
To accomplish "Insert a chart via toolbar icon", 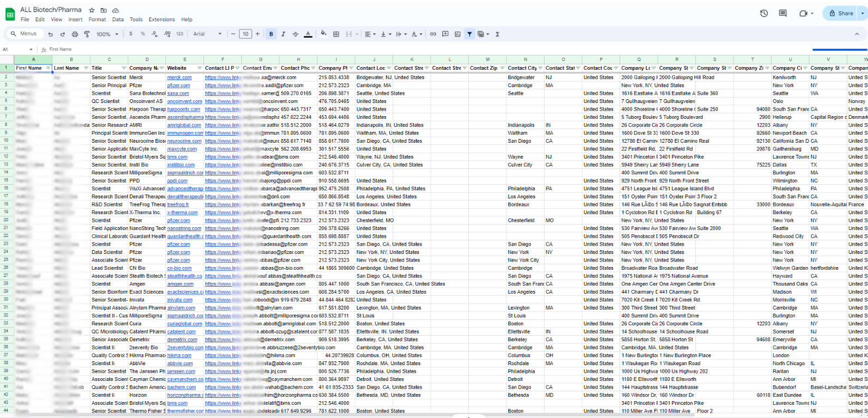I will (457, 34).
